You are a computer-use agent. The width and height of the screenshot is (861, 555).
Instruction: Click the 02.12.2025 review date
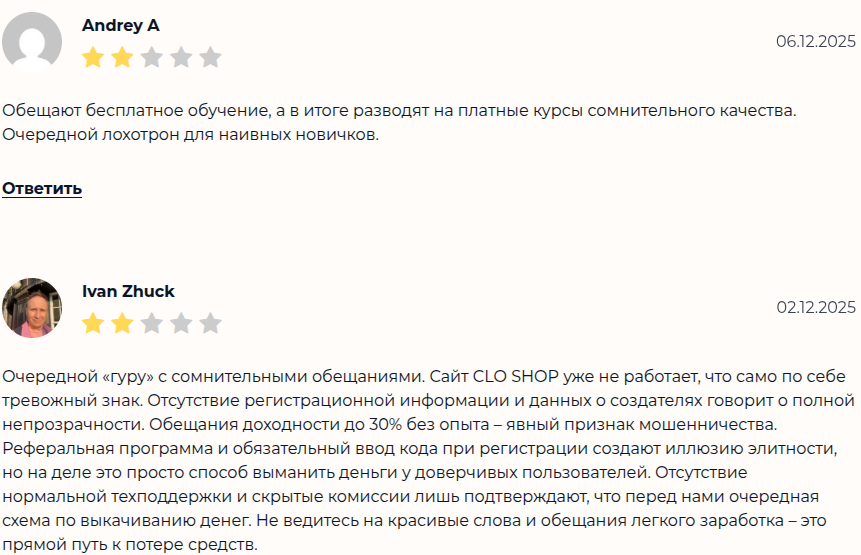tap(816, 307)
